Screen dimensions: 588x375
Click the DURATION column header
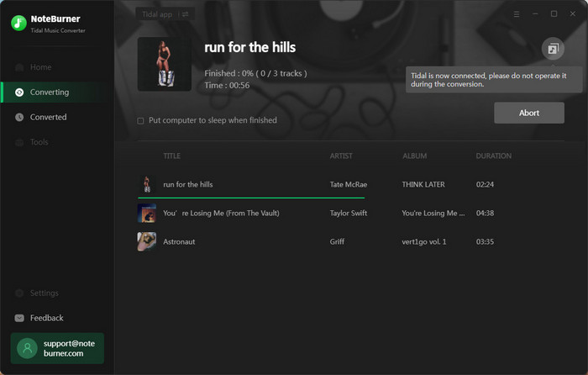point(494,156)
